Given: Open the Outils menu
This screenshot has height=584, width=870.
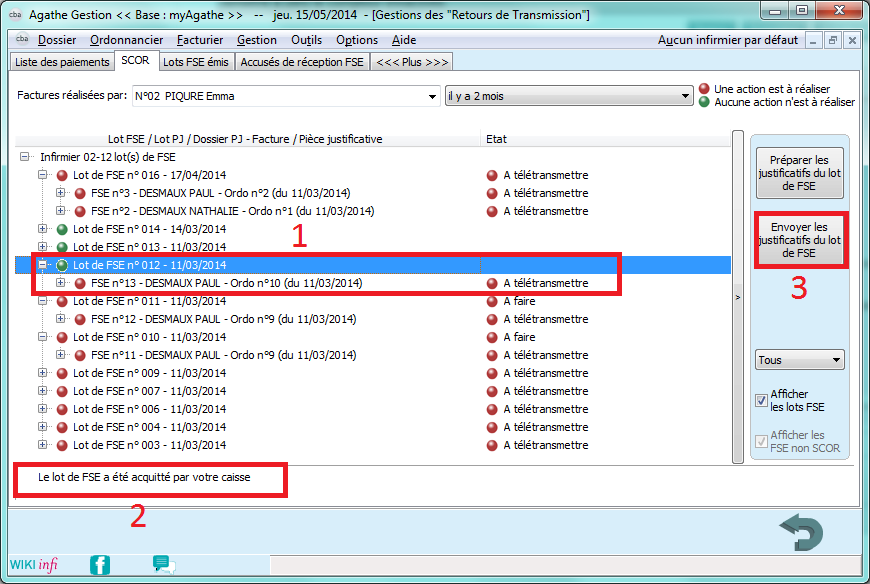Looking at the screenshot, I should point(306,40).
